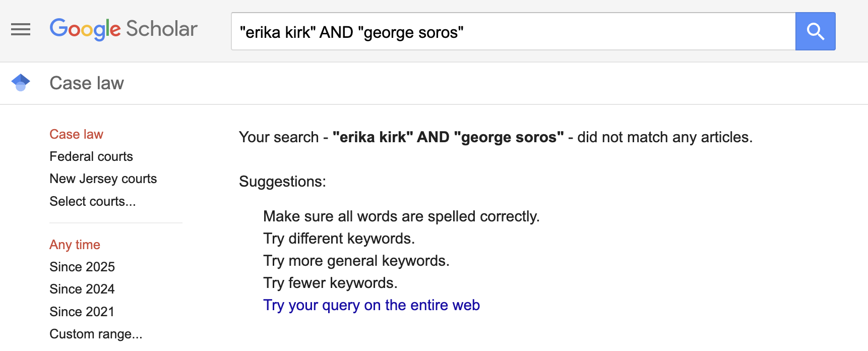Click the Case law page heading
This screenshot has width=868, height=351.
[x=87, y=83]
